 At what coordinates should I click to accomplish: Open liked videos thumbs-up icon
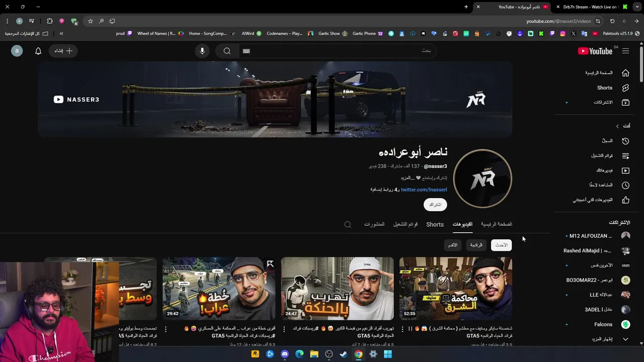pos(625,200)
